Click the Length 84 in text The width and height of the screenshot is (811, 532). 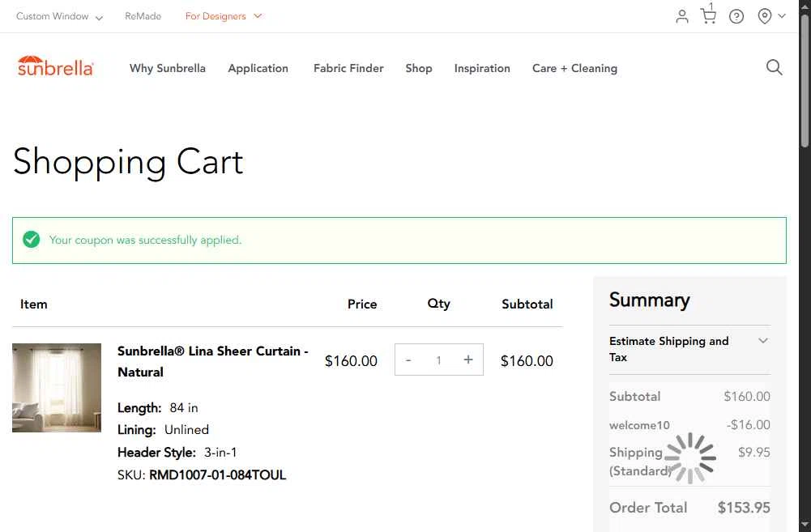158,408
